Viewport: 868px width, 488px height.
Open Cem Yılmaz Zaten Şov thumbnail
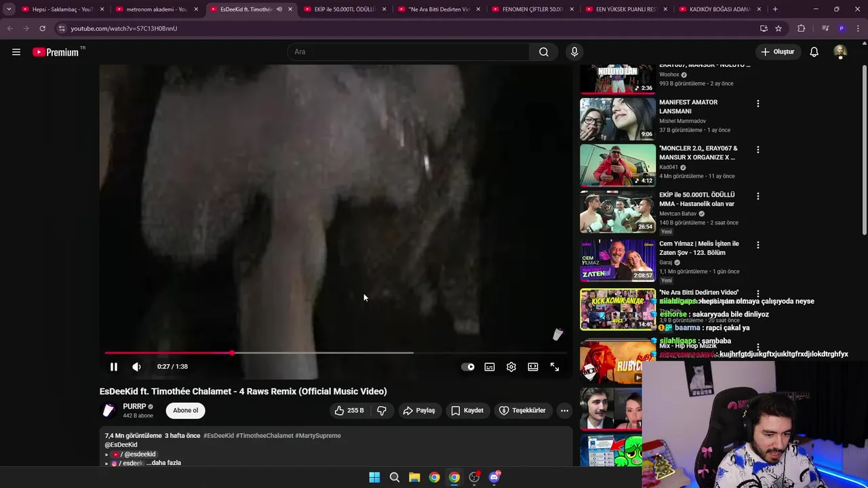point(618,260)
